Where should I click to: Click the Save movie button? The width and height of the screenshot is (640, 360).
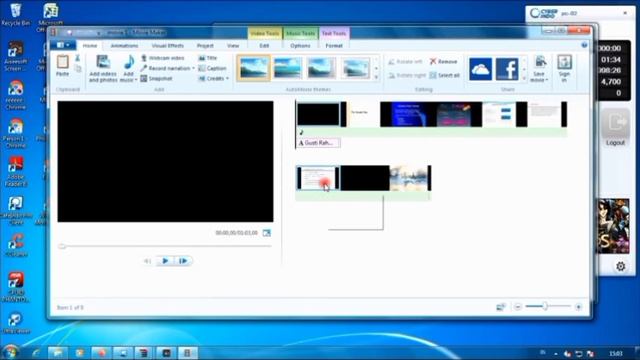(539, 69)
